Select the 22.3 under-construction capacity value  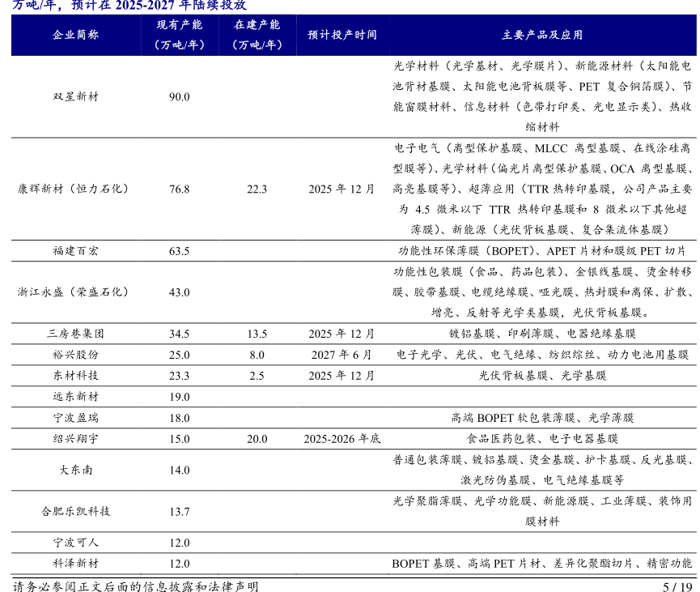(257, 189)
